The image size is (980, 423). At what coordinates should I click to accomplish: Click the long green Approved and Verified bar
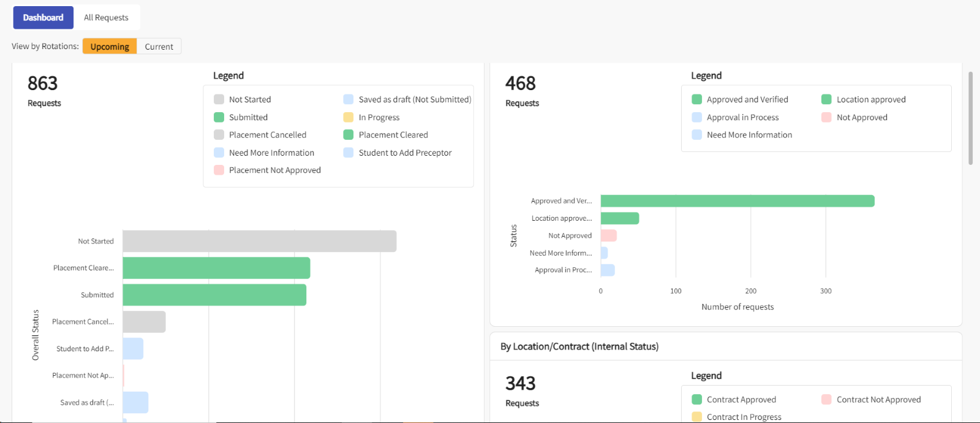(x=737, y=201)
